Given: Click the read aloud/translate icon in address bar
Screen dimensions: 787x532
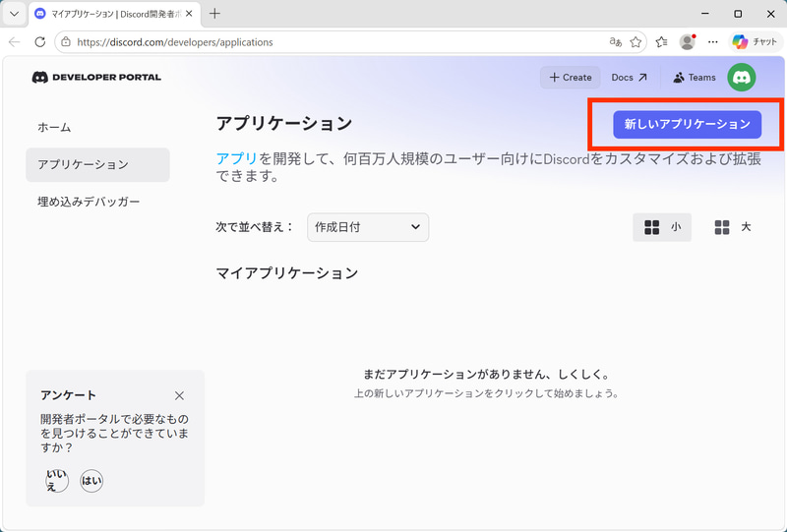Looking at the screenshot, I should (x=616, y=42).
